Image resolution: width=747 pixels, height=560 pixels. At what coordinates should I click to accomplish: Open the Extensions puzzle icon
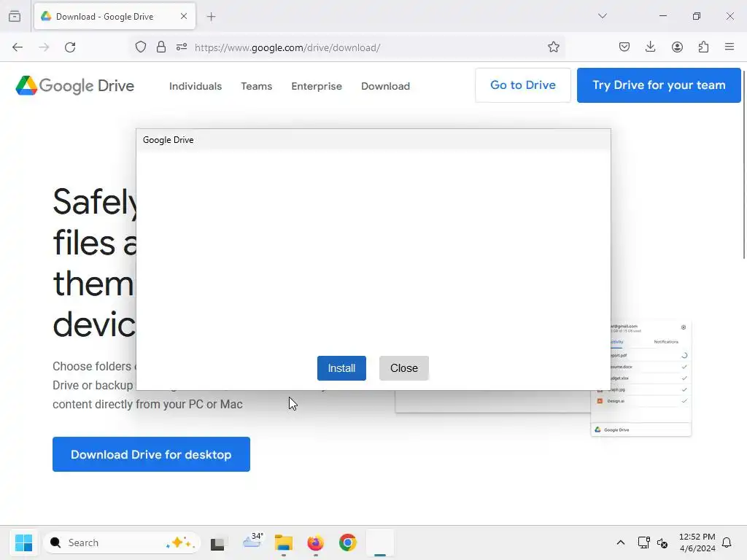pyautogui.click(x=703, y=47)
